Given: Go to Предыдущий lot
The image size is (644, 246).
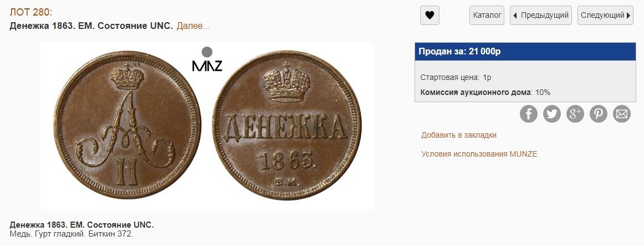Looking at the screenshot, I should click(541, 16).
